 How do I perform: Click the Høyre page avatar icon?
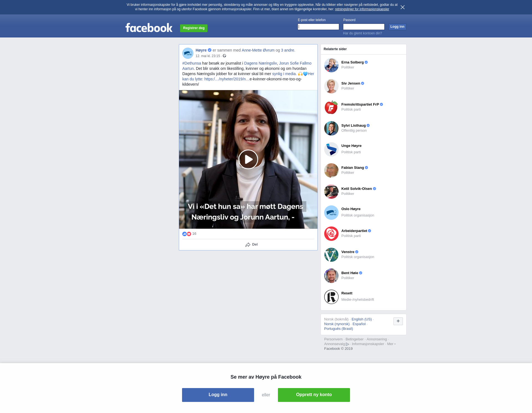tap(188, 53)
